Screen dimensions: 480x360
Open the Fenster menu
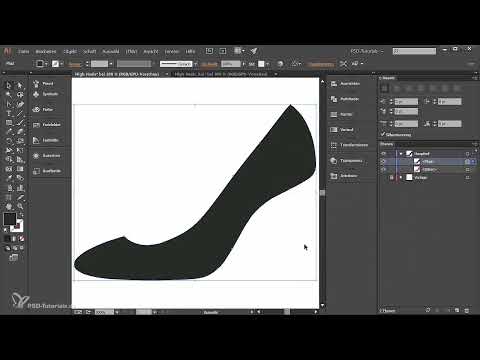(x=172, y=52)
